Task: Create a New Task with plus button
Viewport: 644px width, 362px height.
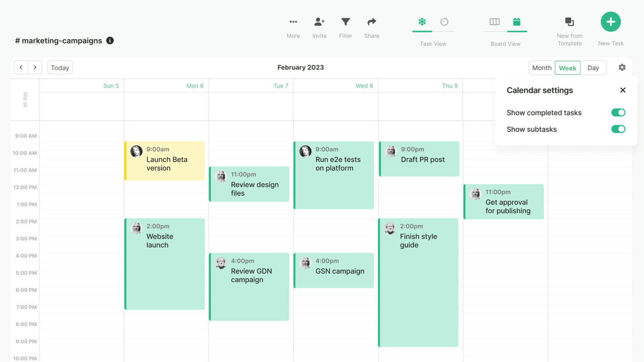Action: pyautogui.click(x=611, y=22)
